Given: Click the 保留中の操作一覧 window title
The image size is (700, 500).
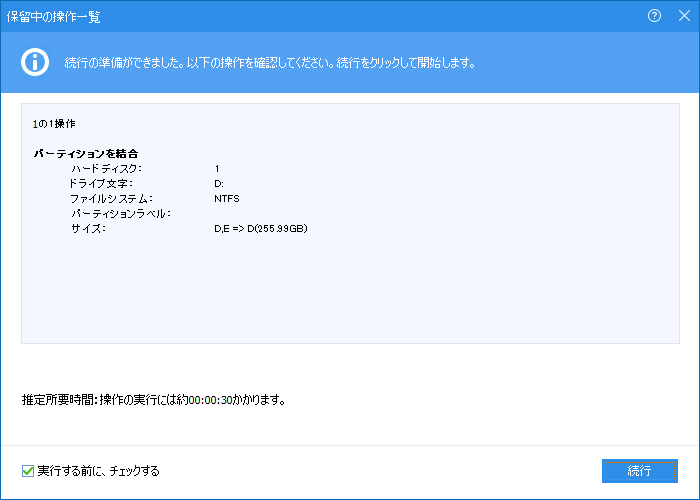Looking at the screenshot, I should click(x=53, y=17).
